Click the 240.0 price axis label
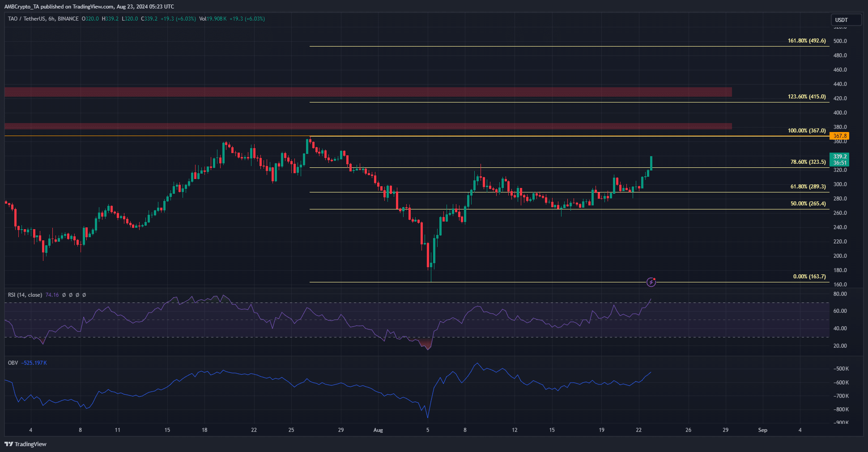This screenshot has width=868, height=452. 840,227
